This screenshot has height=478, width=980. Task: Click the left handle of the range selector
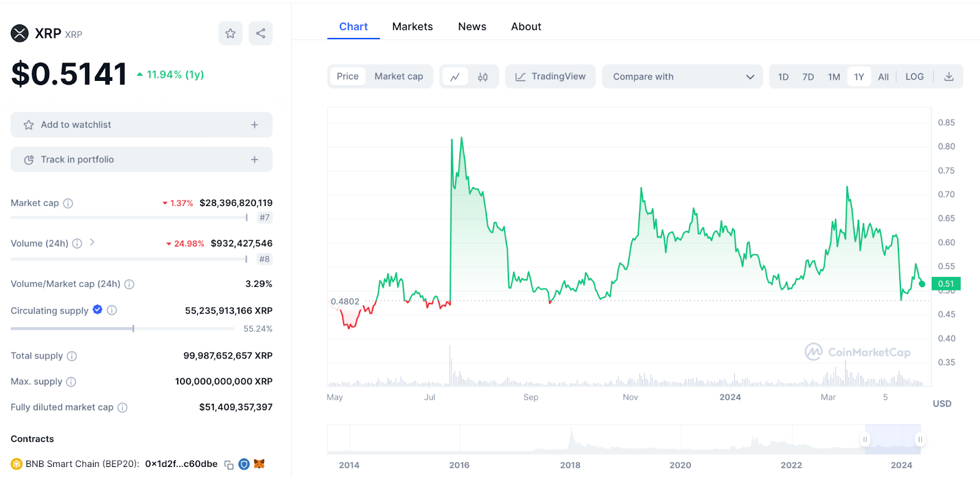[865, 439]
